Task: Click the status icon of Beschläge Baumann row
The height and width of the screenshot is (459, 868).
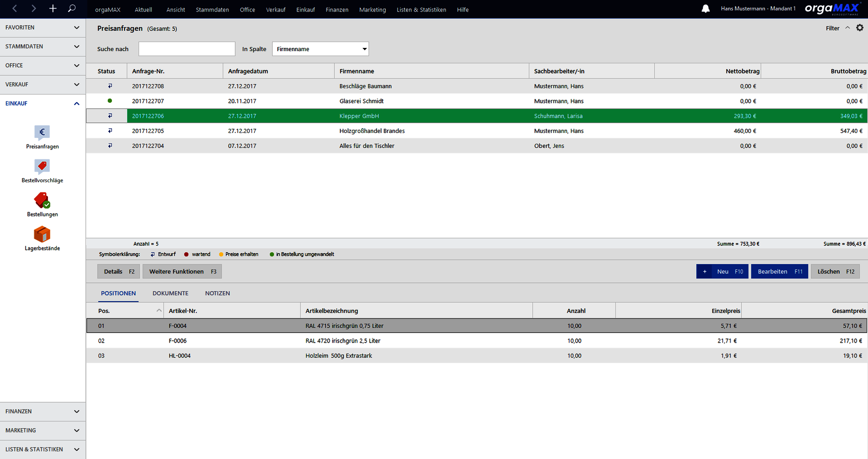Action: tap(110, 86)
